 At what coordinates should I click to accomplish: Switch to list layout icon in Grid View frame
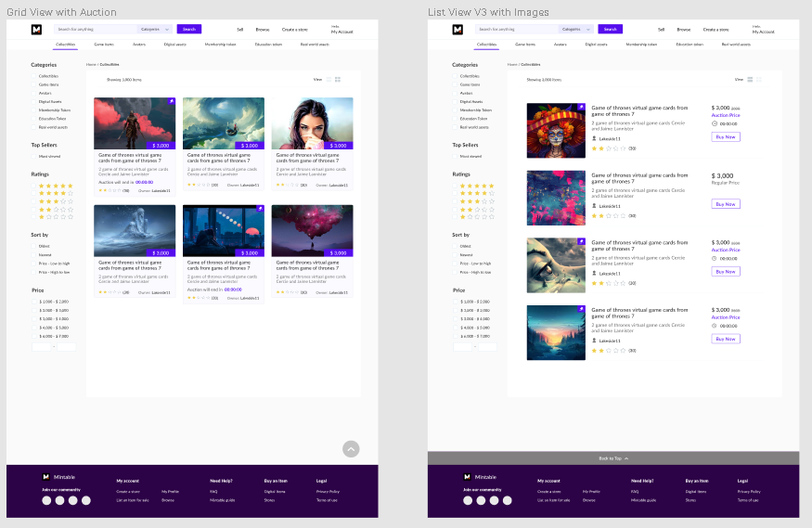[329, 79]
